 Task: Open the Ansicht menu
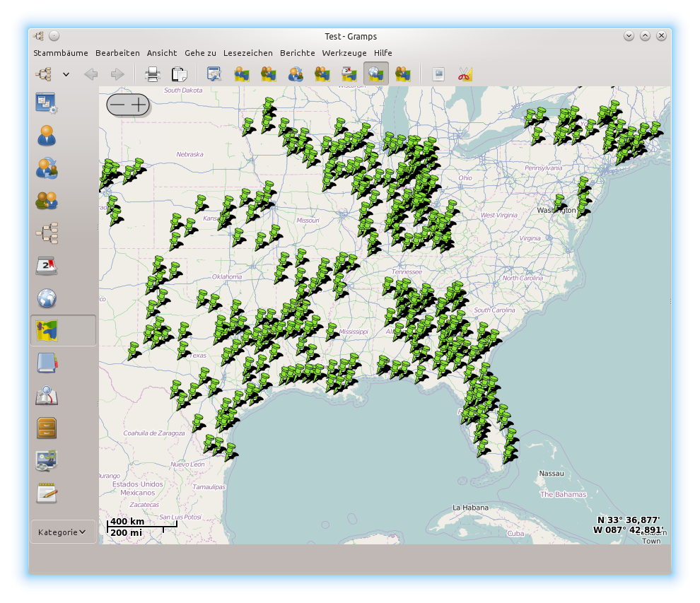pos(162,53)
